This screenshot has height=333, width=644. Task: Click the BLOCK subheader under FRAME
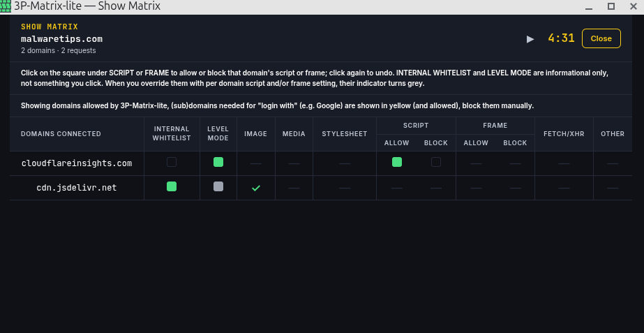point(515,143)
